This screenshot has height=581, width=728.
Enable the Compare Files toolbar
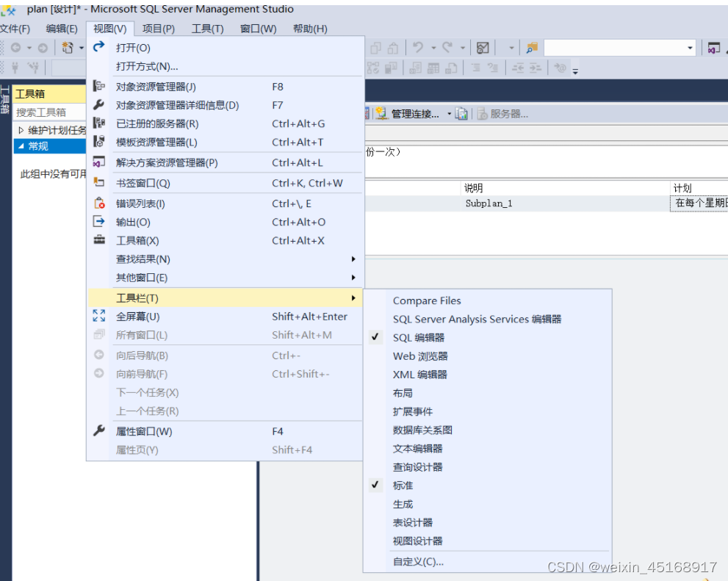click(x=427, y=300)
